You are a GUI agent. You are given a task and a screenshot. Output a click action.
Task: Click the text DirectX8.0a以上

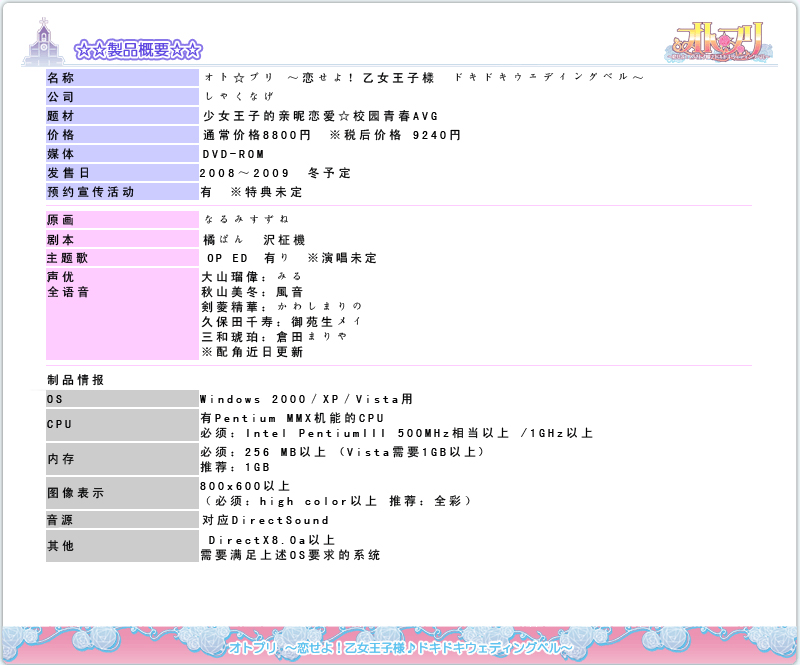(271, 540)
